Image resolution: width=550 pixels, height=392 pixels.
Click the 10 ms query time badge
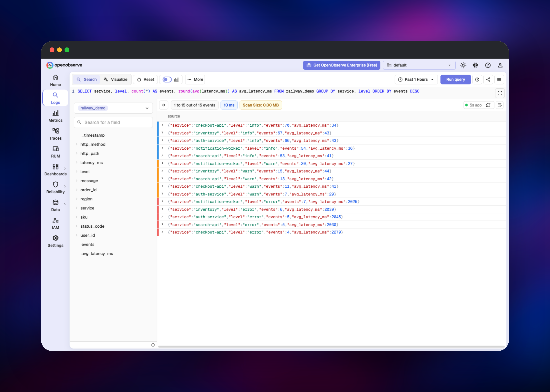[x=229, y=105]
